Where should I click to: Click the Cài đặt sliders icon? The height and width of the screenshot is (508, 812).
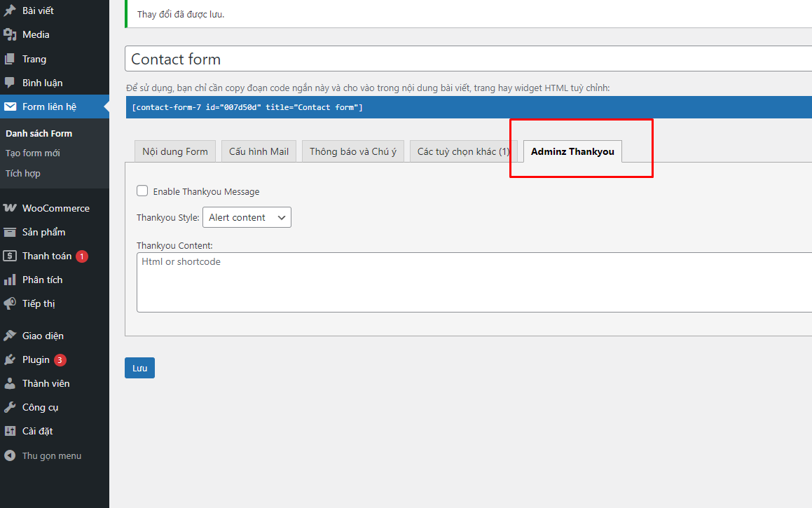(x=10, y=431)
